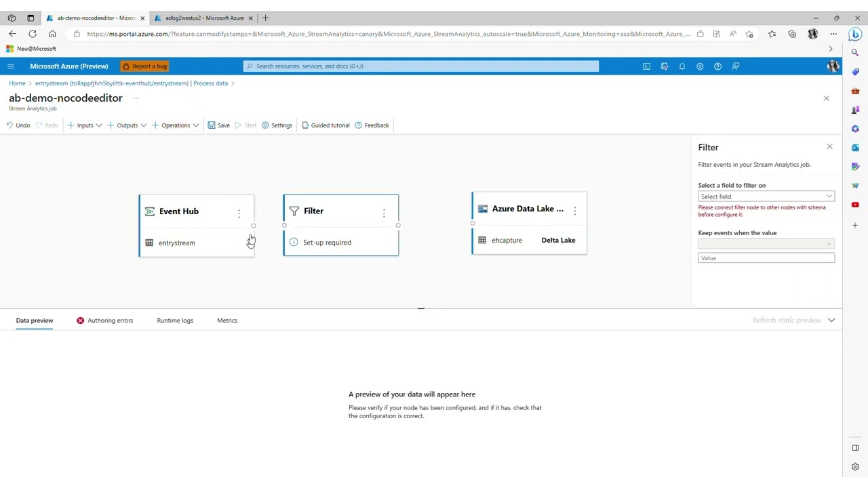Click the filter Value input field
868x488 pixels.
pyautogui.click(x=766, y=258)
